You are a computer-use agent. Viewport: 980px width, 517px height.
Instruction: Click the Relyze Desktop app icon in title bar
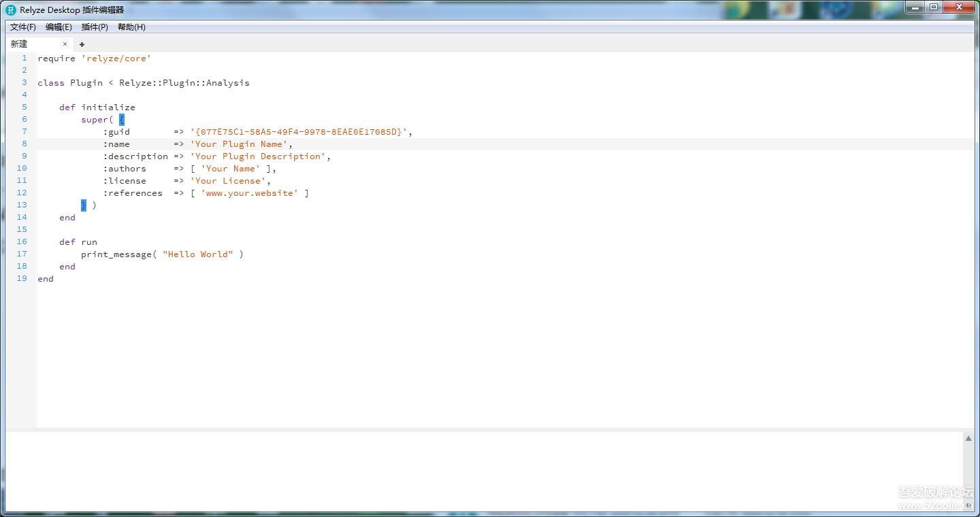click(x=10, y=10)
